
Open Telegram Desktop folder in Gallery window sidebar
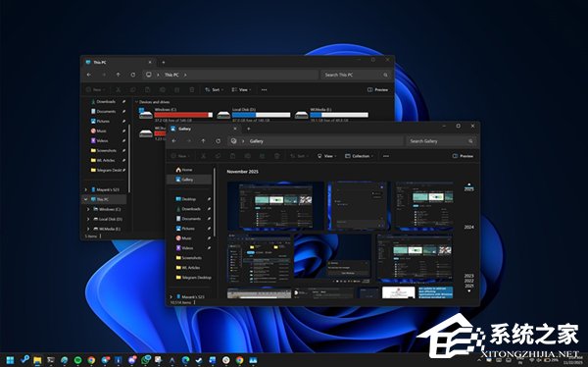[x=193, y=278]
